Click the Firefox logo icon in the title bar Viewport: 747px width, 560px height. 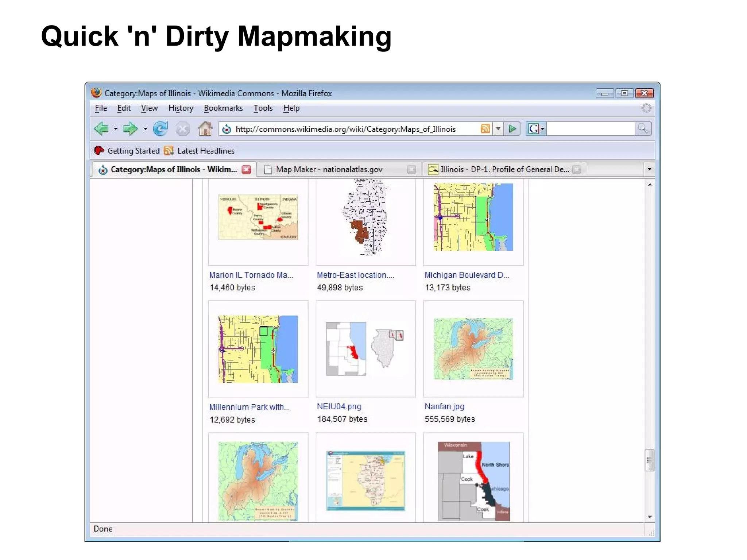[96, 93]
